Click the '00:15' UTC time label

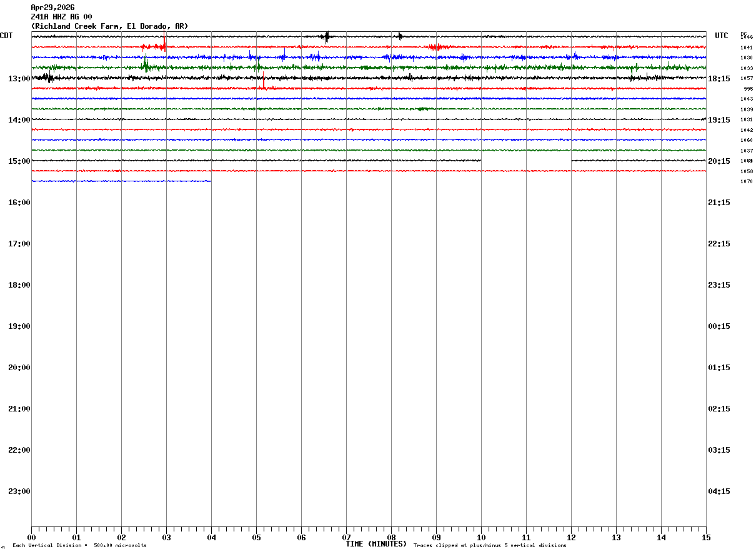click(719, 326)
